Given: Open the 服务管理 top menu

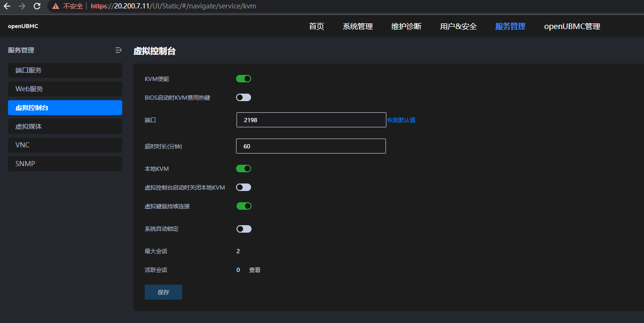Looking at the screenshot, I should 511,26.
